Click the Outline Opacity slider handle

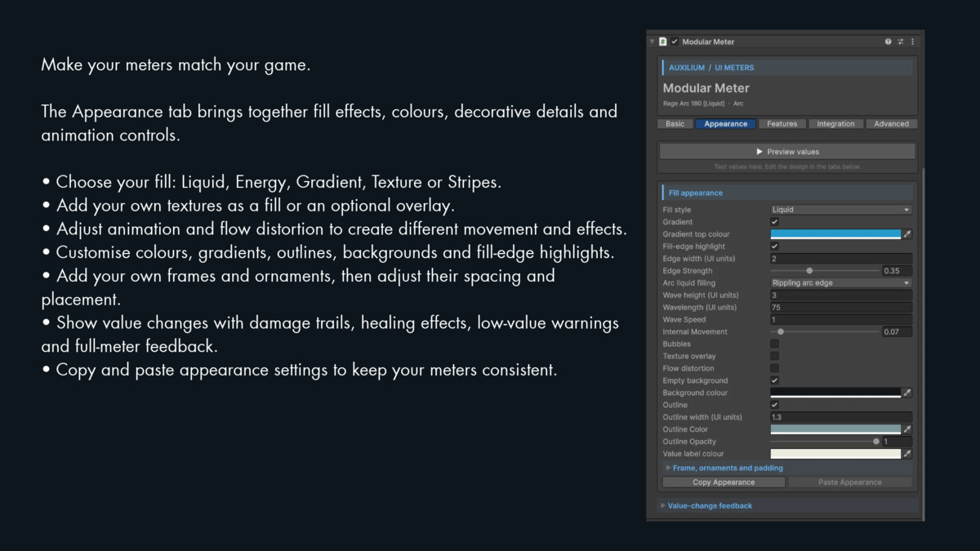[x=876, y=442]
